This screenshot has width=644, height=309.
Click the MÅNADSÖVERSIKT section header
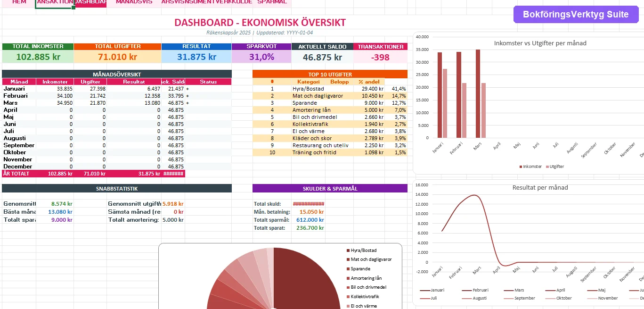coord(117,74)
